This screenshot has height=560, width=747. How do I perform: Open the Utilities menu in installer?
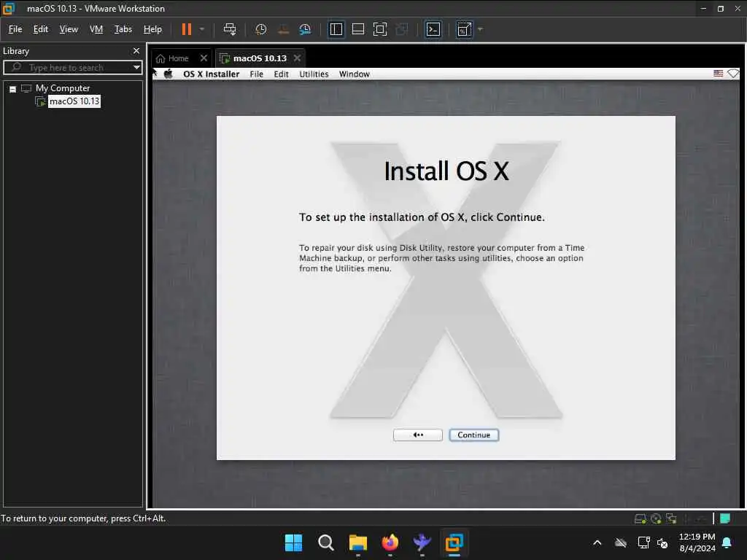(314, 74)
